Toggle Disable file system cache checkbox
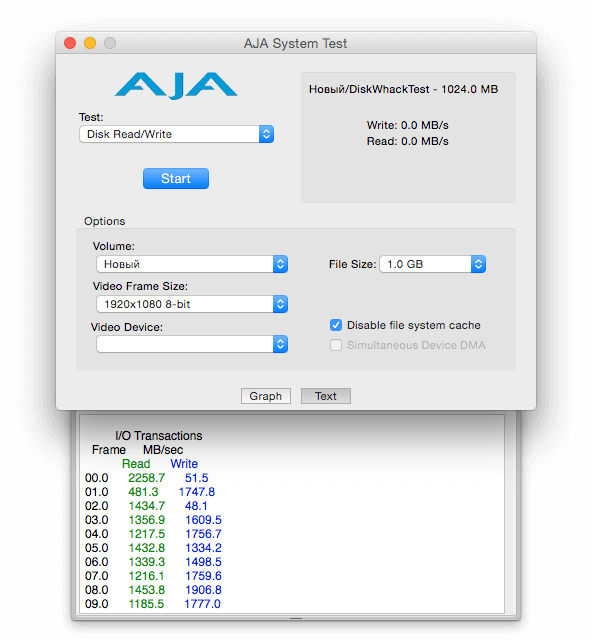The width and height of the screenshot is (592, 642). (336, 325)
